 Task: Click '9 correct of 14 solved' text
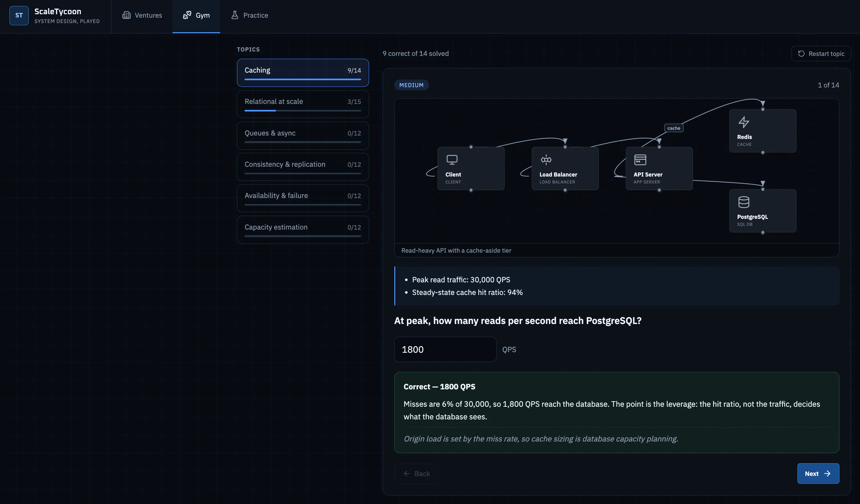coord(415,54)
